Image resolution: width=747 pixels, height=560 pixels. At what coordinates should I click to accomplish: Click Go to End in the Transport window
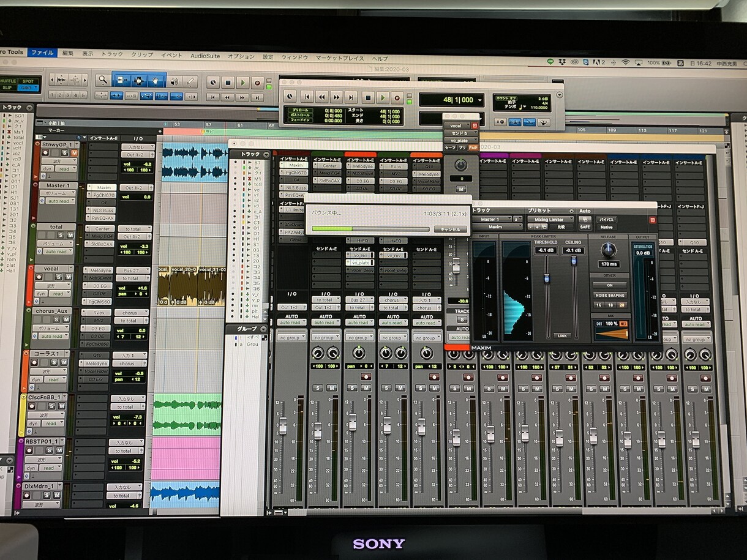(351, 97)
